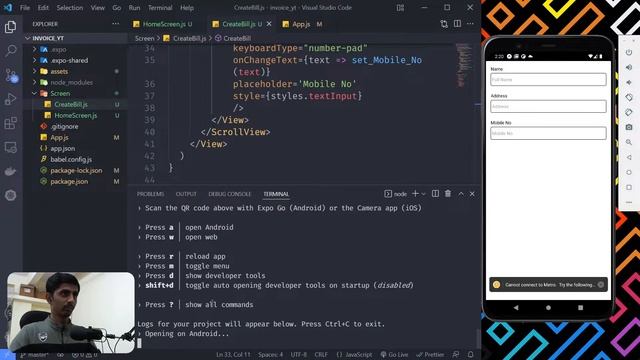Expand the .expo folder

pos(35,49)
